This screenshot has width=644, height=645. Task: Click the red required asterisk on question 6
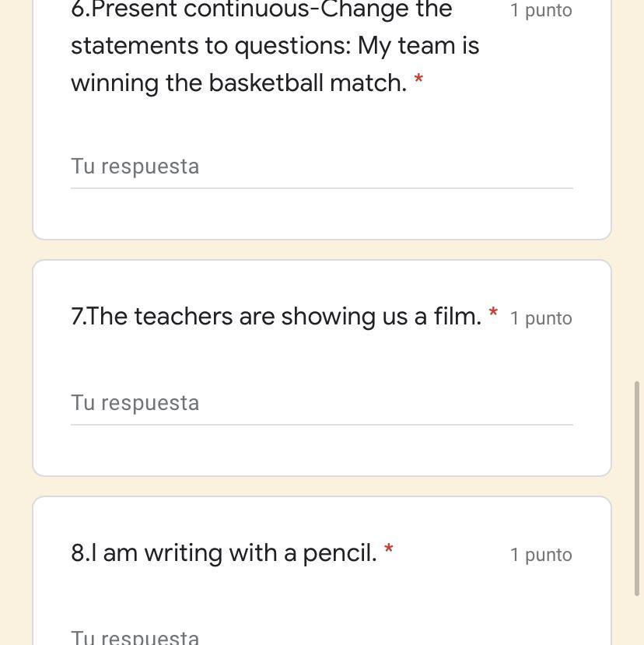[418, 79]
